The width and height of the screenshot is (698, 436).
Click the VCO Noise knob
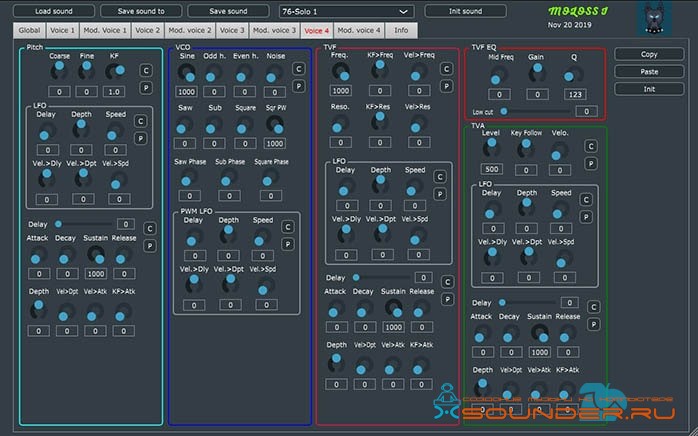click(x=274, y=73)
